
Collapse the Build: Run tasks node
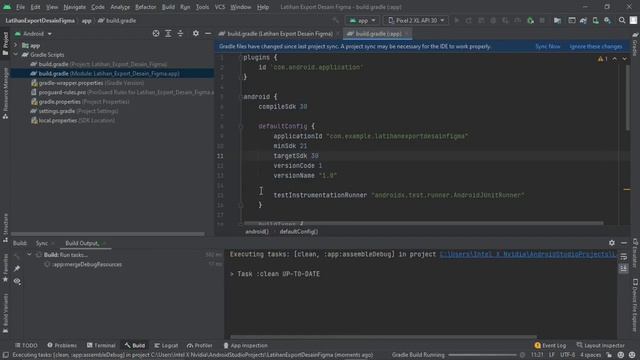29,255
